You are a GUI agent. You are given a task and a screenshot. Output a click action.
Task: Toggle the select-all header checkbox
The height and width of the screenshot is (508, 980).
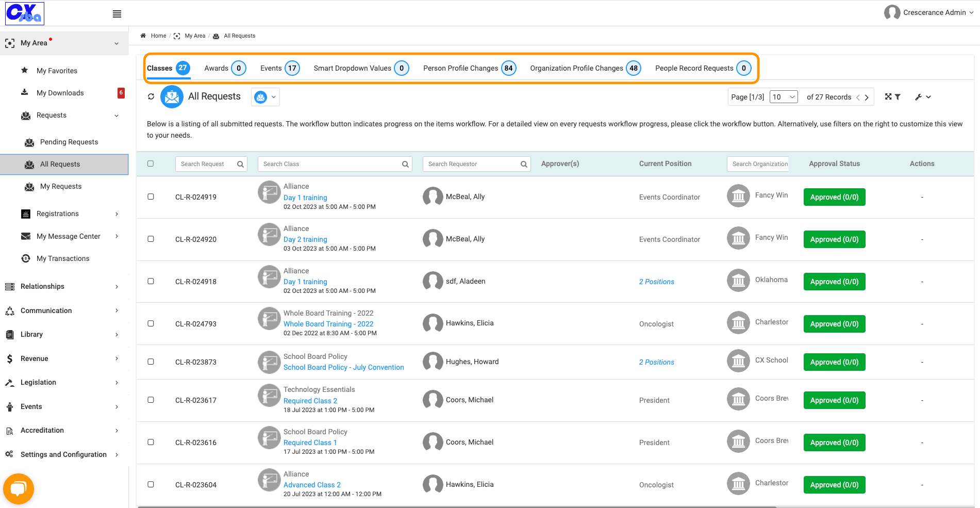[x=151, y=163]
